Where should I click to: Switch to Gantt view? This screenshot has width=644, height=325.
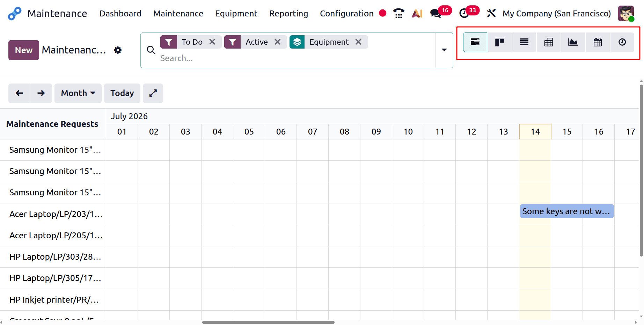point(475,42)
